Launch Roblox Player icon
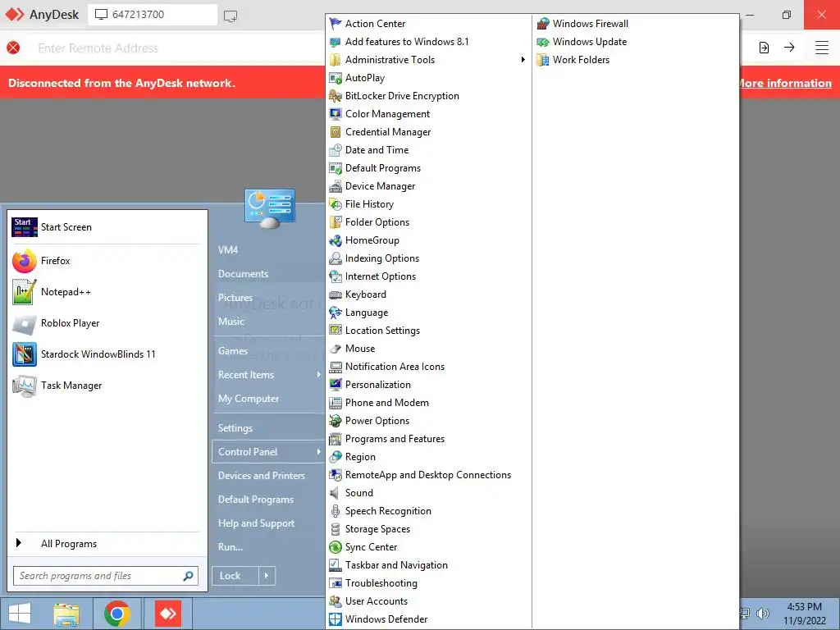The image size is (840, 630). [25, 323]
